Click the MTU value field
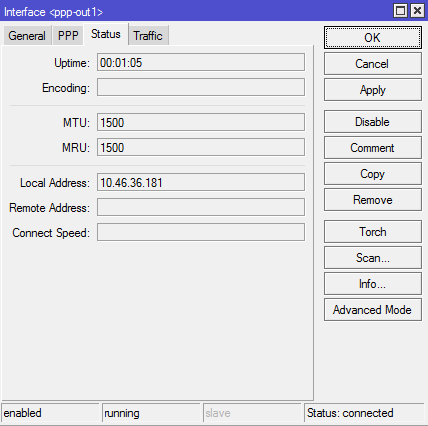 click(x=201, y=122)
